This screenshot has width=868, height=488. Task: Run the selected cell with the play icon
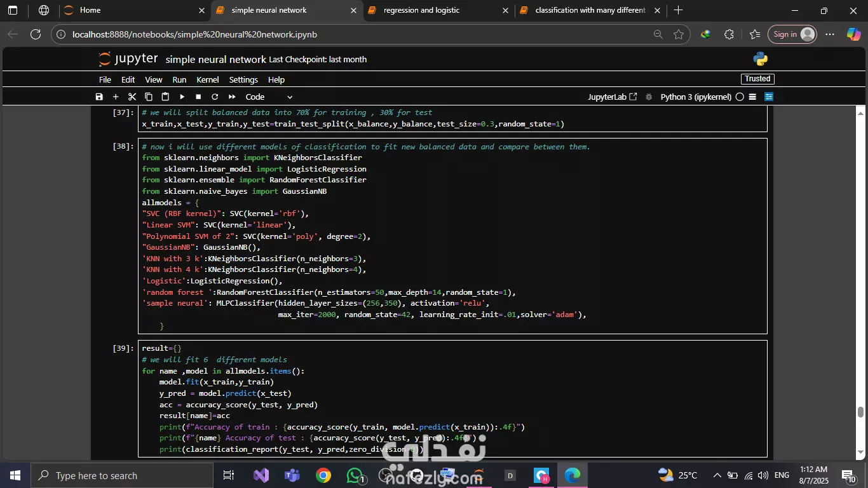click(x=182, y=97)
